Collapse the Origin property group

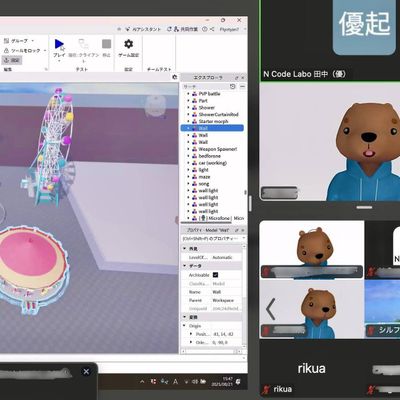pos(184,325)
